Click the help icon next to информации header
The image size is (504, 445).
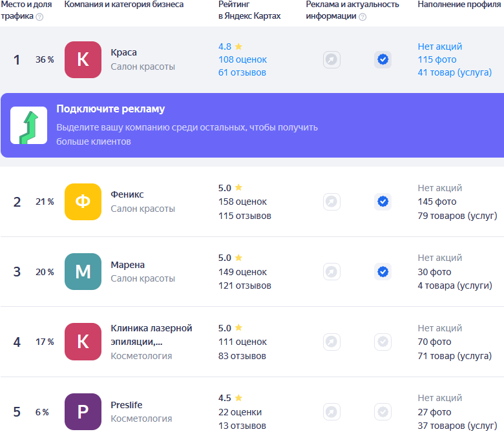(362, 17)
